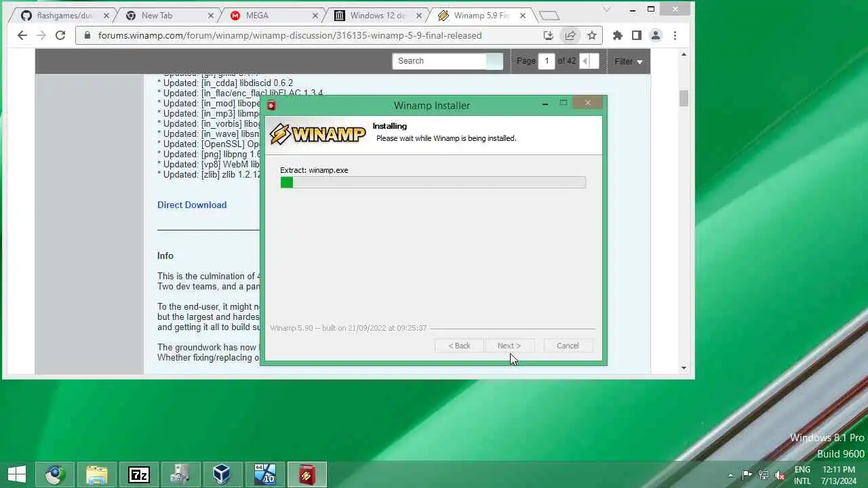868x488 pixels.
Task: Open a new tab in Chrome
Action: click(x=549, y=16)
